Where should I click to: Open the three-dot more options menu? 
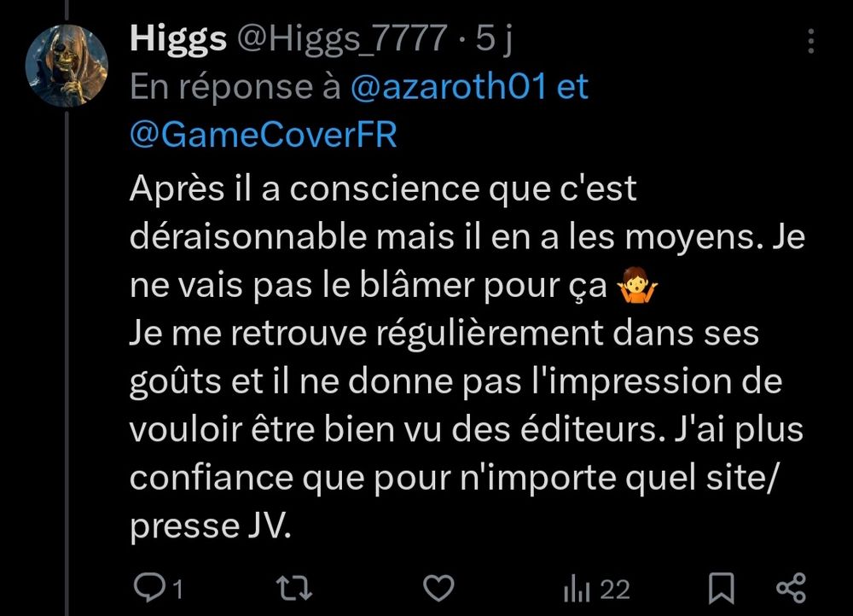pos(810,41)
